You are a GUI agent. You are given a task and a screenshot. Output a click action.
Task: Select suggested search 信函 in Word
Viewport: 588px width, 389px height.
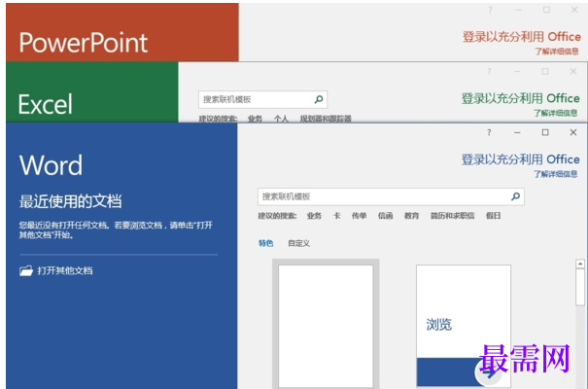pos(386,216)
